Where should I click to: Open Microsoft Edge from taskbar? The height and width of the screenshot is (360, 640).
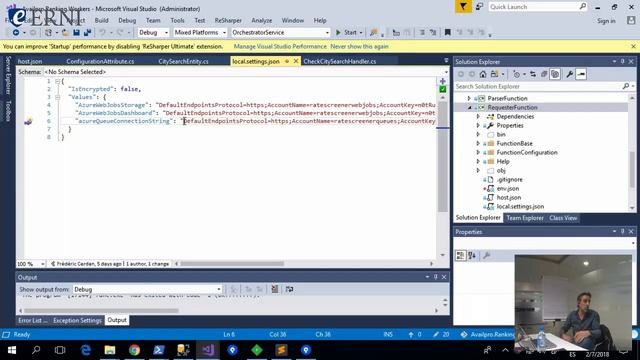85,350
